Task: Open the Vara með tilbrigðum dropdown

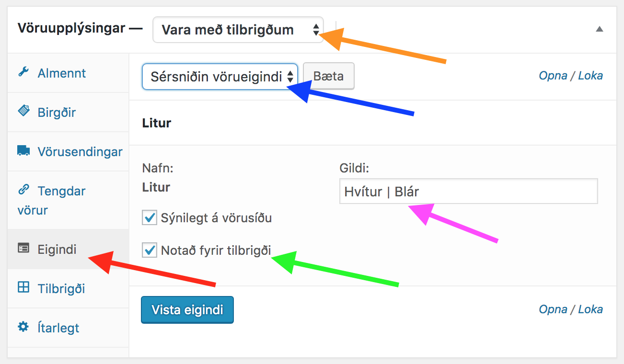Action: [x=238, y=30]
